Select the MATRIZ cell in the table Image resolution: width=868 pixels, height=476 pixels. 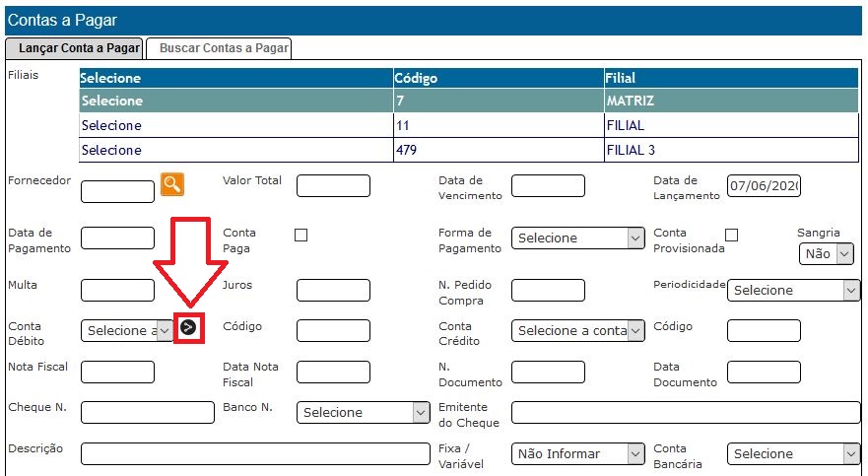point(731,101)
